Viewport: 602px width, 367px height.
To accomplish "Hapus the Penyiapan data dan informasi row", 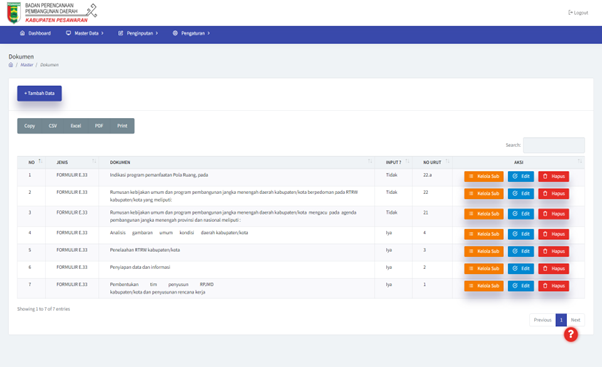I will coord(554,269).
